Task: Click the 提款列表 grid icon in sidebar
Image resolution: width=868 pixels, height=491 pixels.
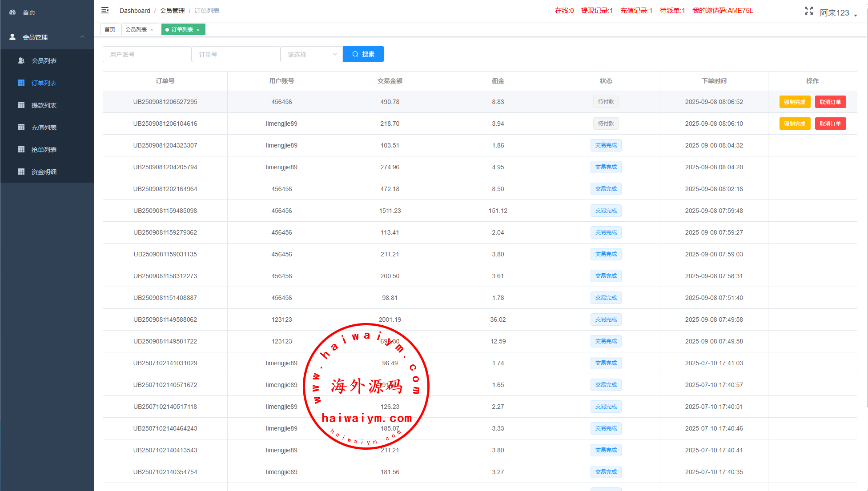Action: tap(21, 105)
